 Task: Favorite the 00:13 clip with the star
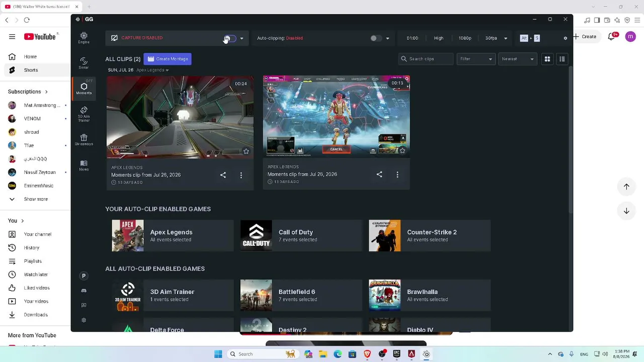tap(403, 150)
